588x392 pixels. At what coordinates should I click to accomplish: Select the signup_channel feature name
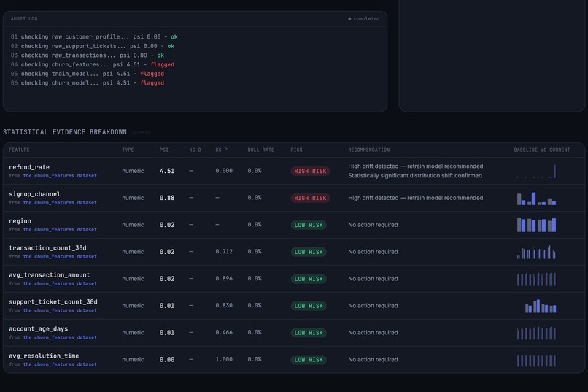[x=34, y=194]
